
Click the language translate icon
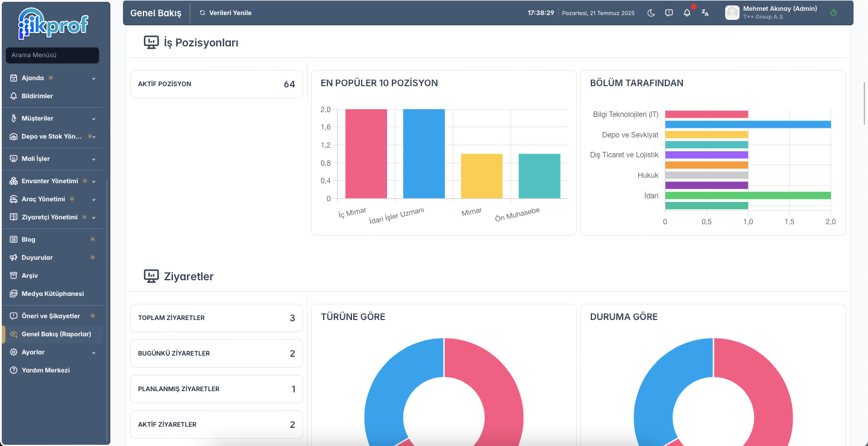705,13
